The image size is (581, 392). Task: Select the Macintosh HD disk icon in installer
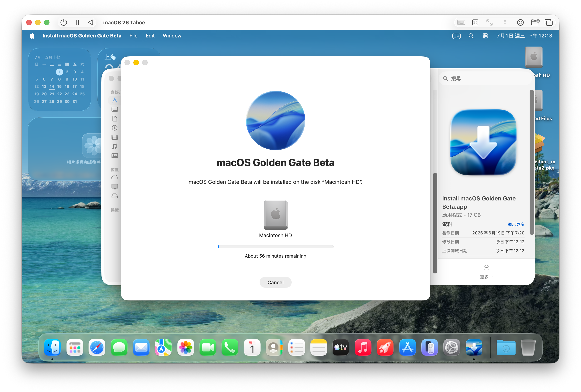(275, 215)
